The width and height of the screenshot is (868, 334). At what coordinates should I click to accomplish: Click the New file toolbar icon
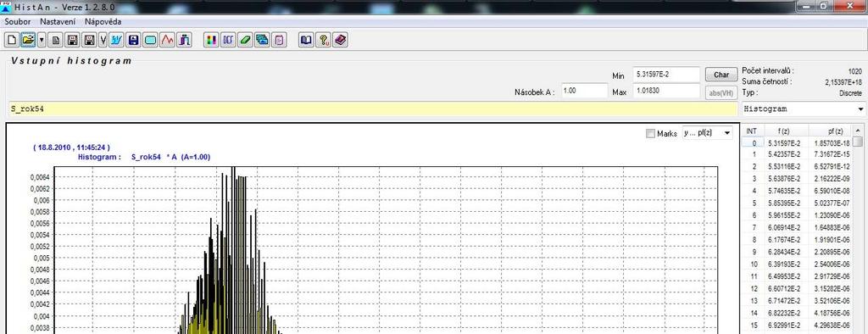point(12,40)
